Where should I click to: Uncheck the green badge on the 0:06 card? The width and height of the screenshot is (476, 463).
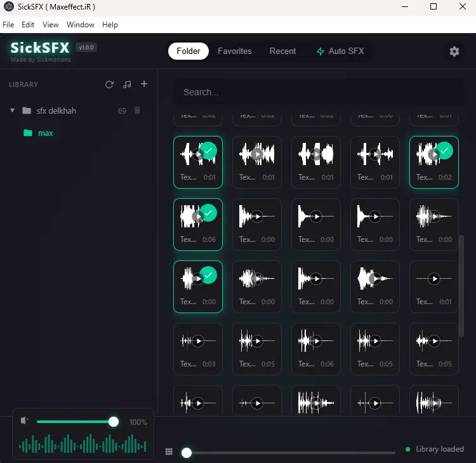(x=208, y=213)
